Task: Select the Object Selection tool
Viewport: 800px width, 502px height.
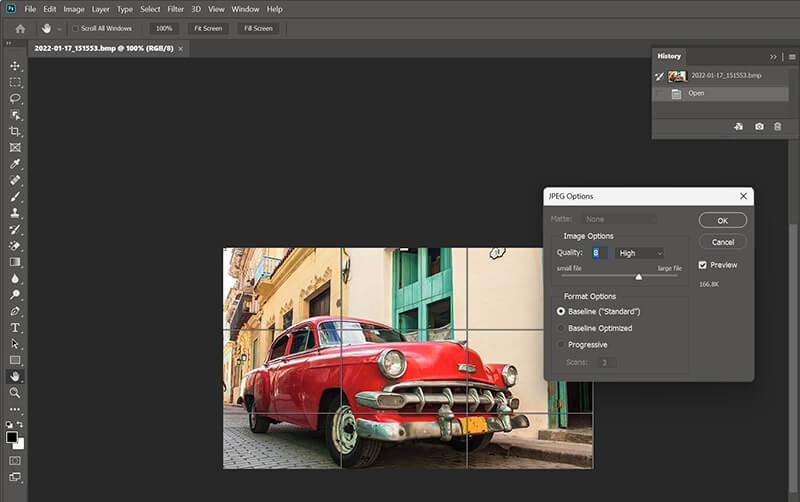Action: [x=15, y=115]
